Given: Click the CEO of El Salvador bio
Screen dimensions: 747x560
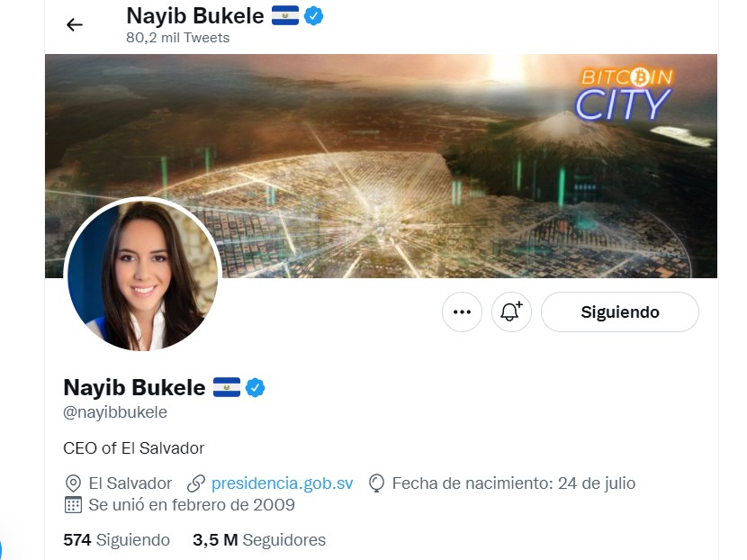Looking at the screenshot, I should tap(133, 448).
